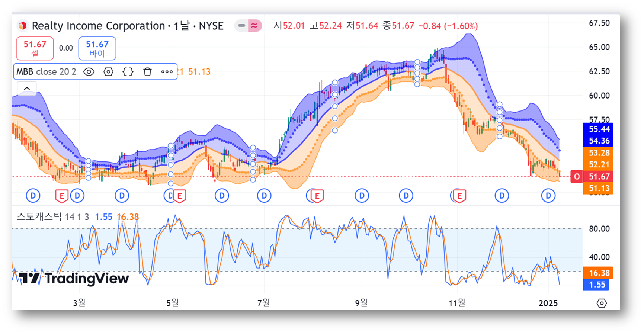Click dividend D marker in April

[x=122, y=196]
